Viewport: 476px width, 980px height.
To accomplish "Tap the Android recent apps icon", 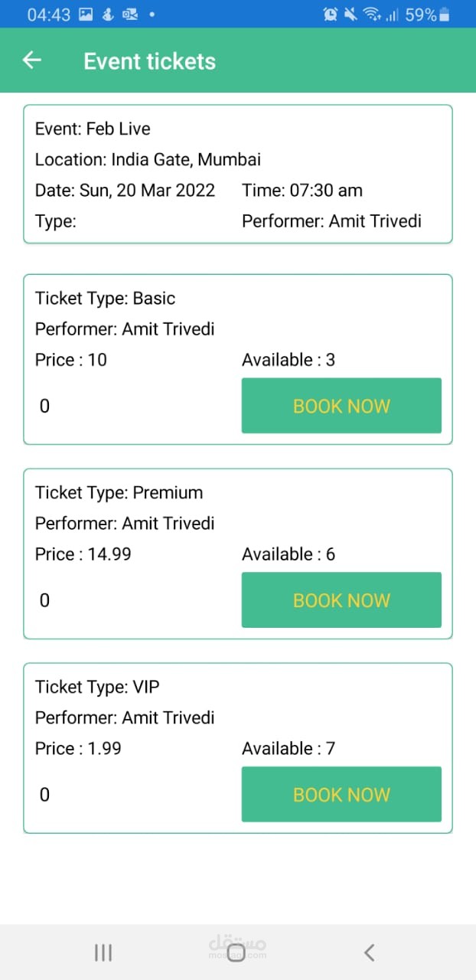I will (x=103, y=952).
